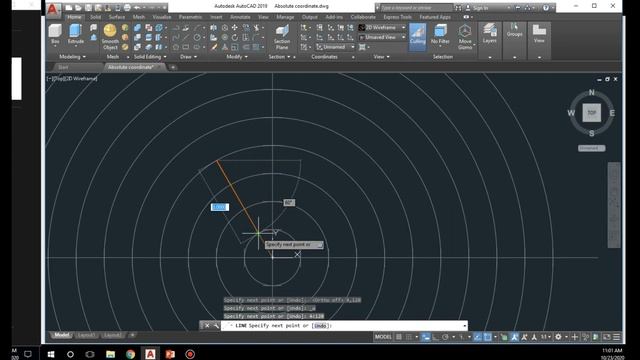640x360 pixels.
Task: Click the Open folder icon in quick access toolbar
Action: coord(78,8)
